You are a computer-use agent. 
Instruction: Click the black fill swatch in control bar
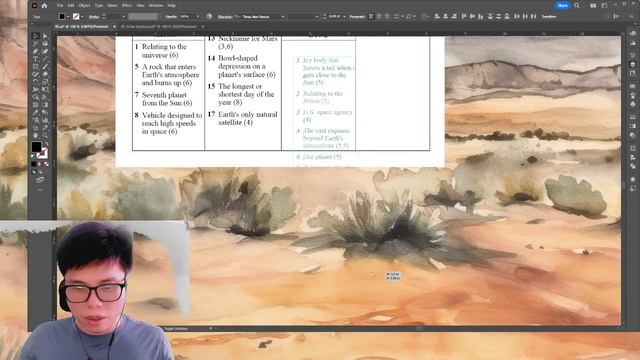pyautogui.click(x=62, y=16)
